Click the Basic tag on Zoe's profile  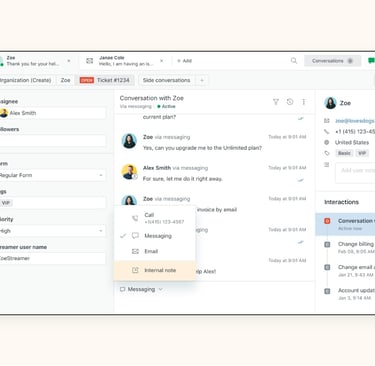tap(344, 153)
